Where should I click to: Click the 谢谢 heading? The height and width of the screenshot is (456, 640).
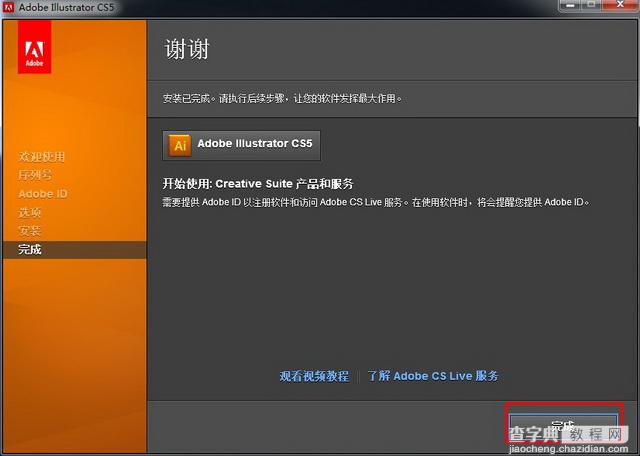click(187, 49)
